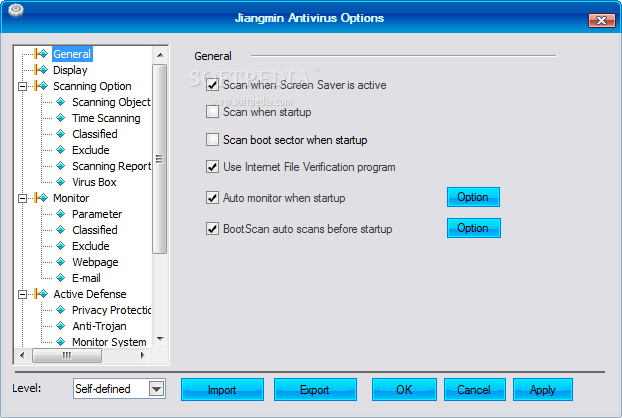Open Monitor System settings
This screenshot has height=418, width=622.
[109, 342]
